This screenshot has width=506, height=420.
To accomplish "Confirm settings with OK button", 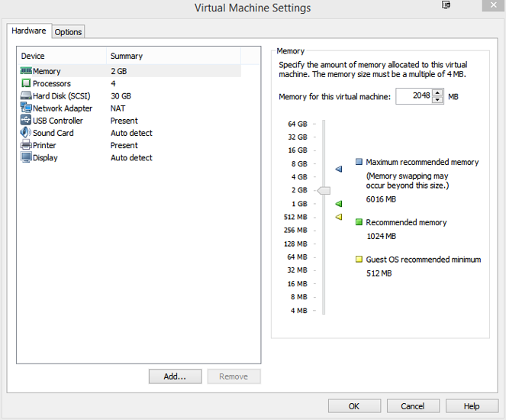I will [354, 406].
